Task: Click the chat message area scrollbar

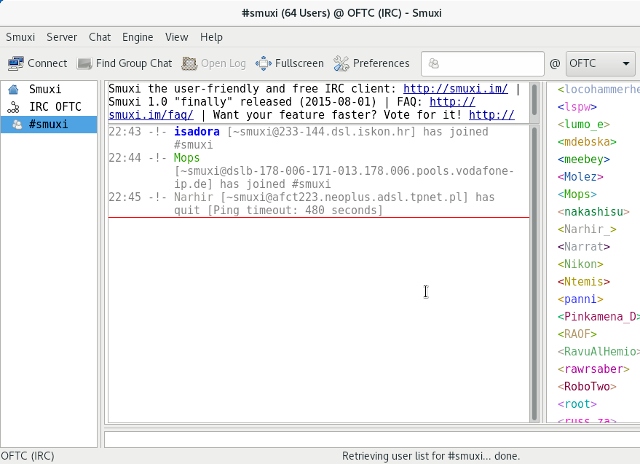Action: point(534,273)
